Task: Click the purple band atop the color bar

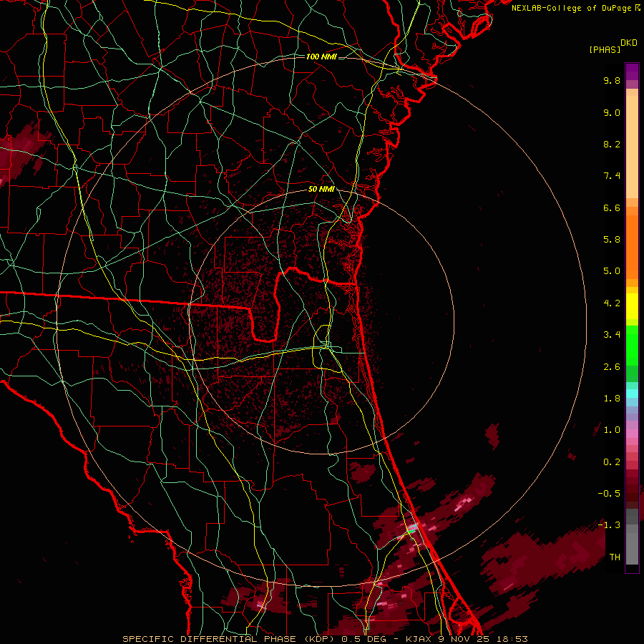Action: [632, 72]
